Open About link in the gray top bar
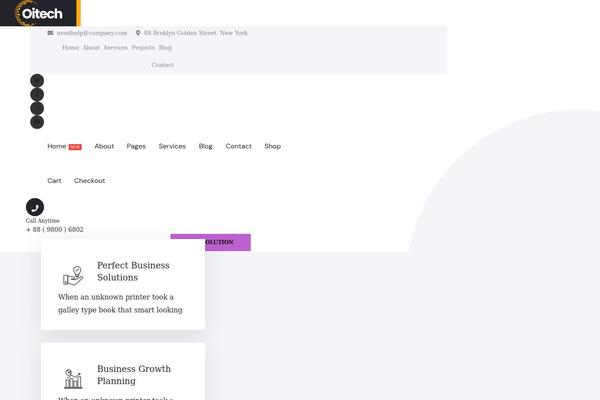Viewport: 600px width, 400px height. tap(91, 48)
